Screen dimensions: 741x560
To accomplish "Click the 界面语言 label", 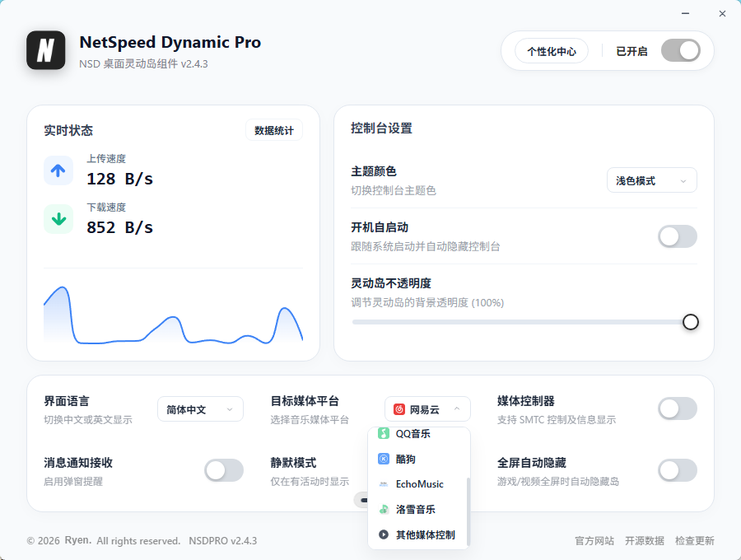I will [x=67, y=401].
